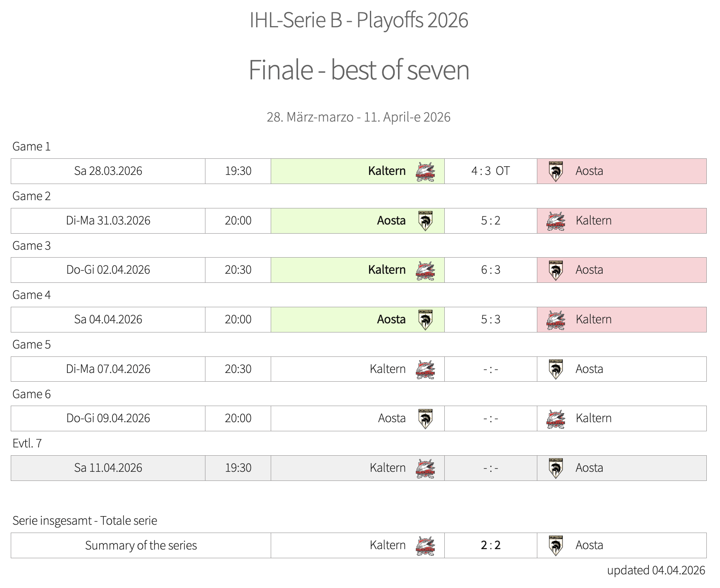Click the 5 : 3 result of Game 4
The image size is (720, 588).
pyautogui.click(x=490, y=320)
